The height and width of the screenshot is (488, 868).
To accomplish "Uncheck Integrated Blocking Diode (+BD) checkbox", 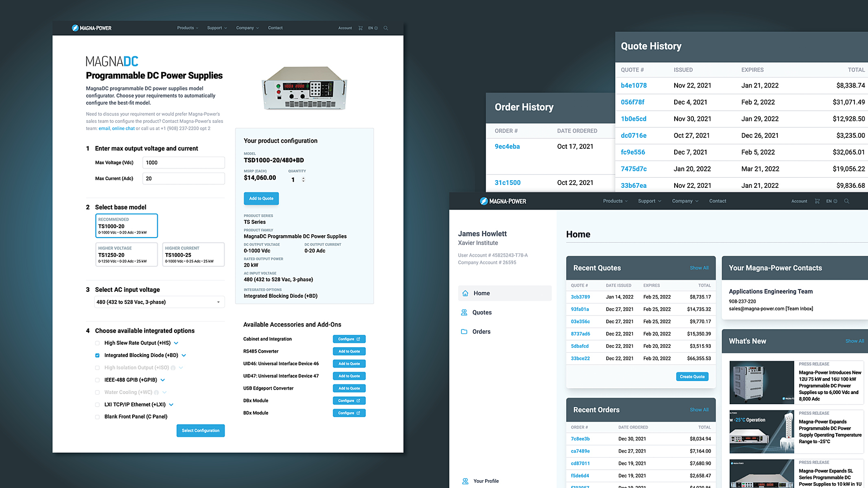I will tap(97, 356).
